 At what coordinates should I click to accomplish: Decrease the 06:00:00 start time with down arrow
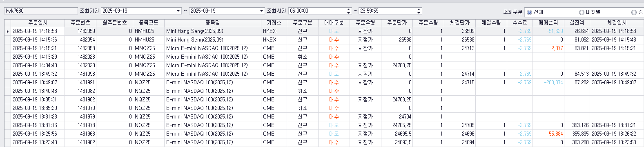(348, 13)
